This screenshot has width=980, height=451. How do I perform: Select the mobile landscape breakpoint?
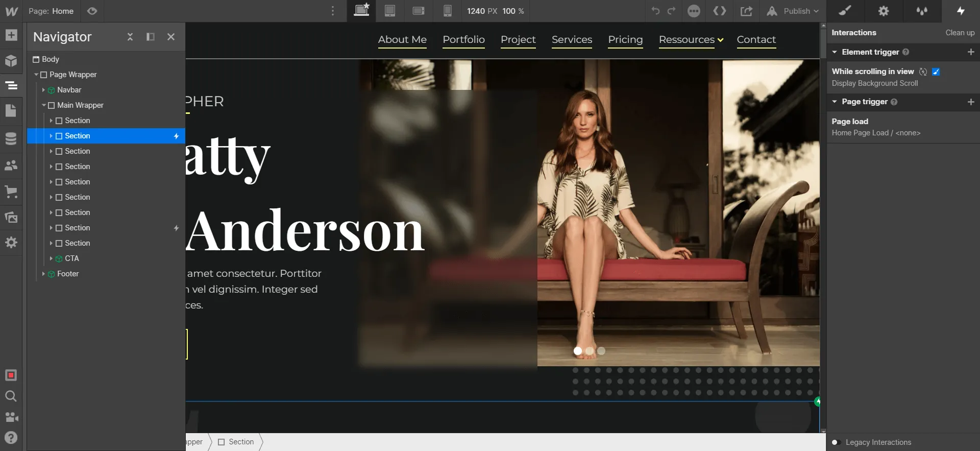[x=419, y=11]
